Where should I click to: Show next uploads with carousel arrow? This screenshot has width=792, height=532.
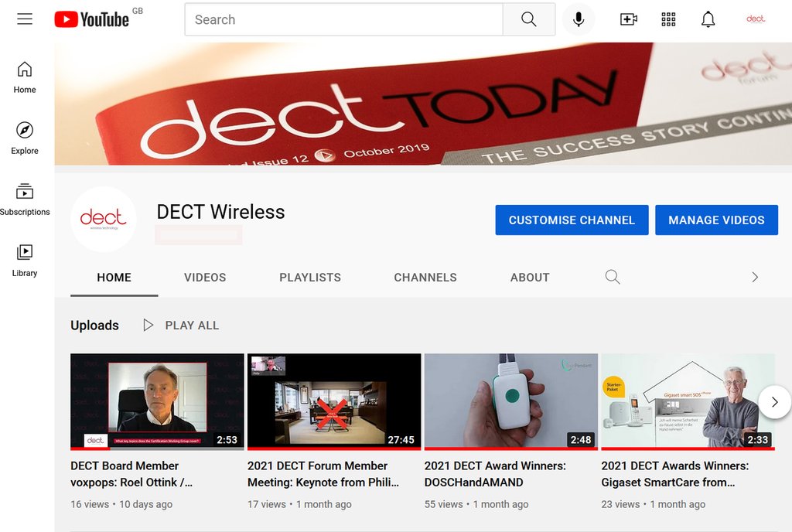(774, 402)
